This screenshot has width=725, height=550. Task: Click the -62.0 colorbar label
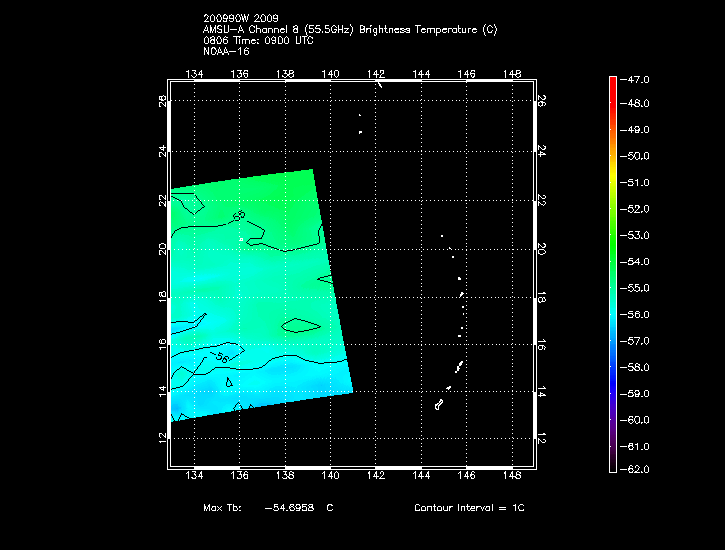tap(638, 469)
